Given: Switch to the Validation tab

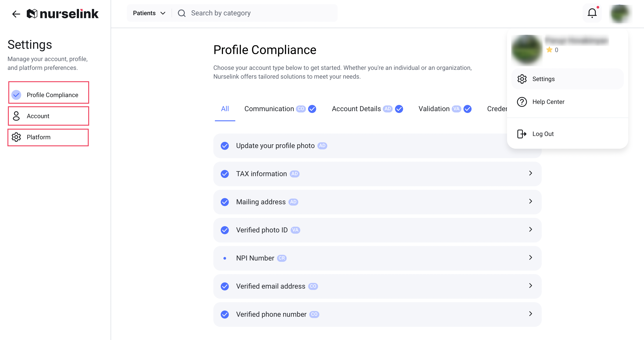Looking at the screenshot, I should click(434, 109).
